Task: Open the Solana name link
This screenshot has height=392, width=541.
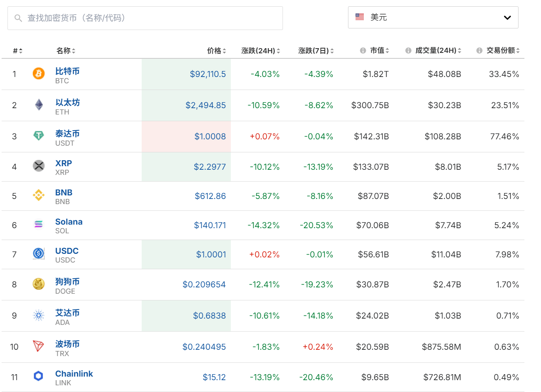Action: tap(69, 221)
